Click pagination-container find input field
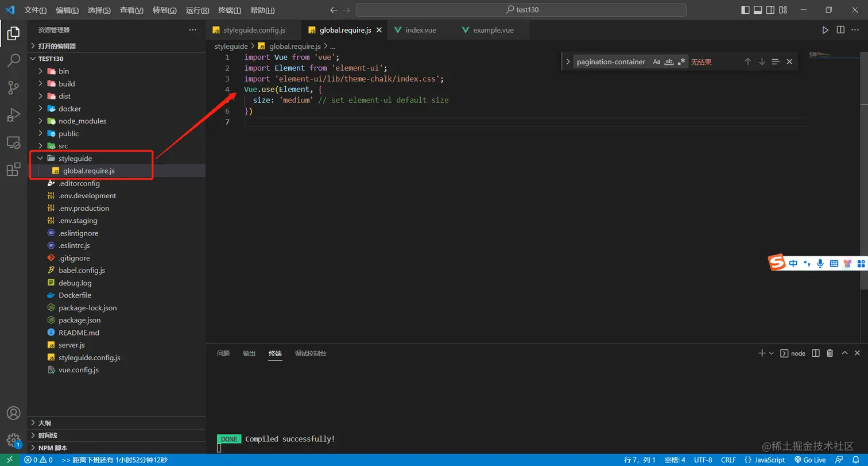This screenshot has width=868, height=466. (611, 61)
